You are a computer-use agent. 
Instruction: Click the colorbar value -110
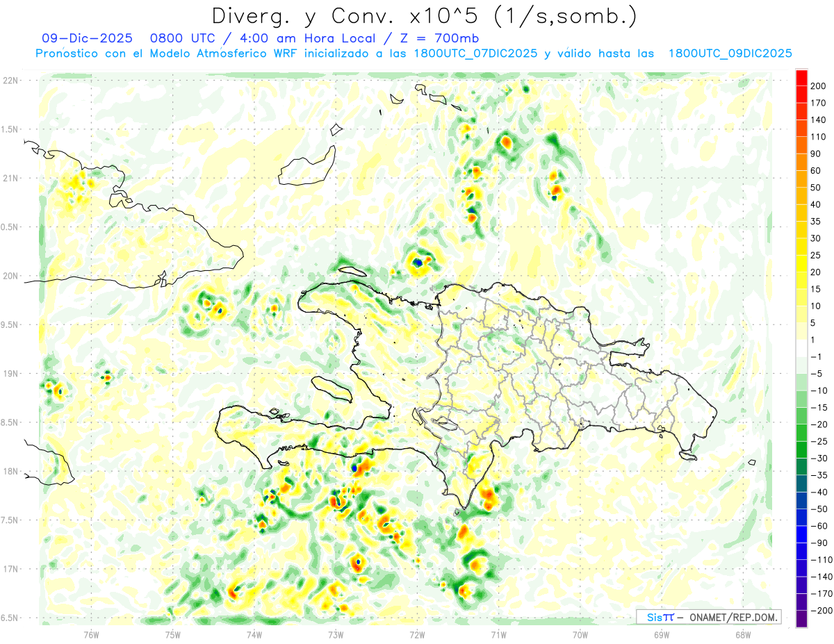821,559
